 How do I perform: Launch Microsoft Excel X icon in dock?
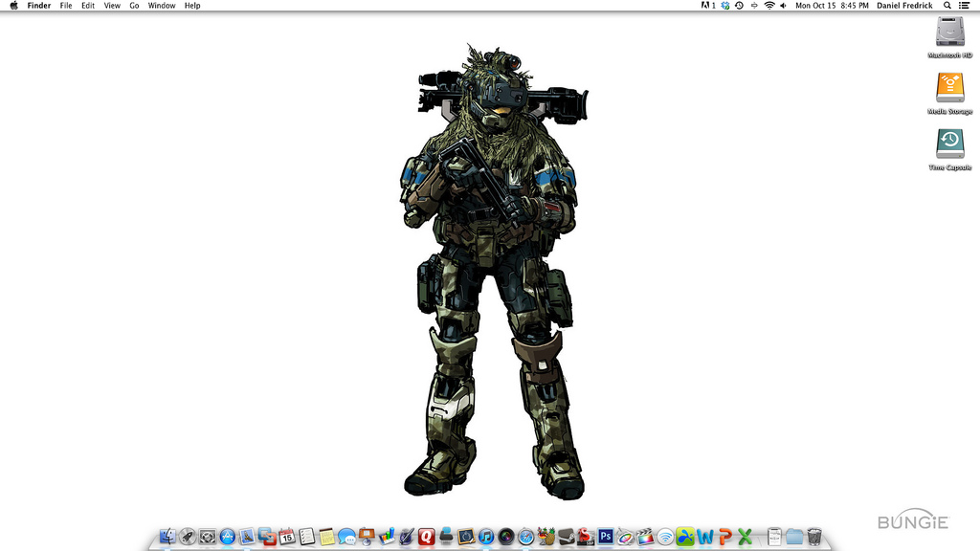(x=745, y=536)
